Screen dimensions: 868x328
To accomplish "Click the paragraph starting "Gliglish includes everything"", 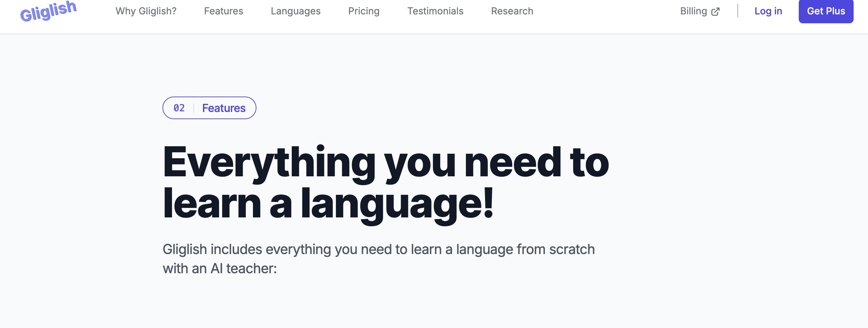I will click(379, 259).
